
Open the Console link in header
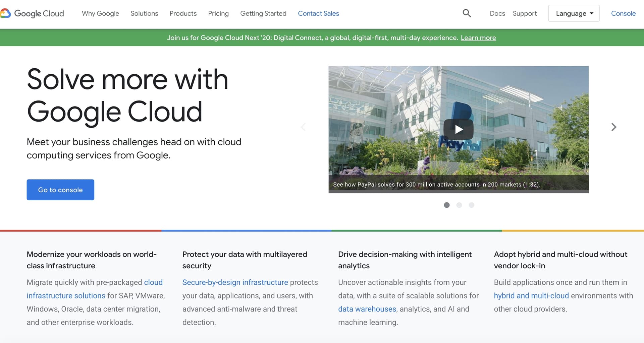623,13
